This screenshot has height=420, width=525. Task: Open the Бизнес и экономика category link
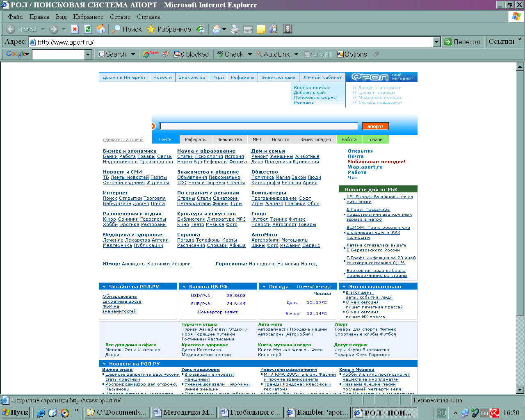[x=130, y=151]
